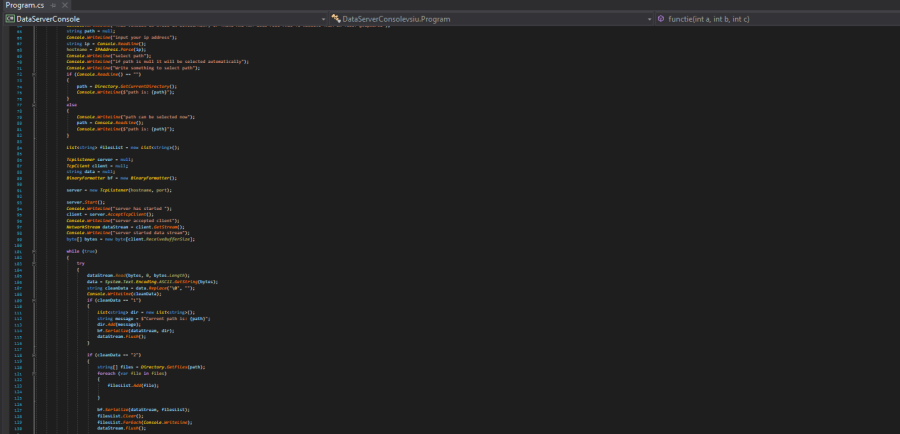Click the bf.Serialize(dataStream, dir); line
The image size is (900, 434).
pos(135,331)
